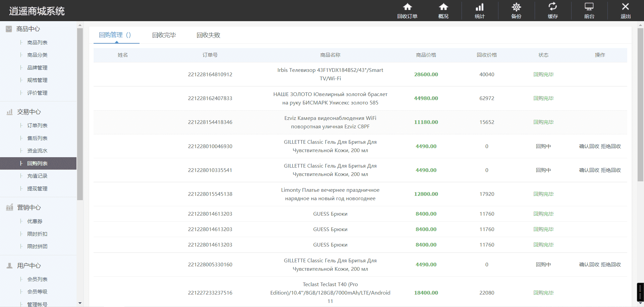This screenshot has height=307, width=644.
Task: Open the 回收订单 home icon
Action: (x=407, y=7)
